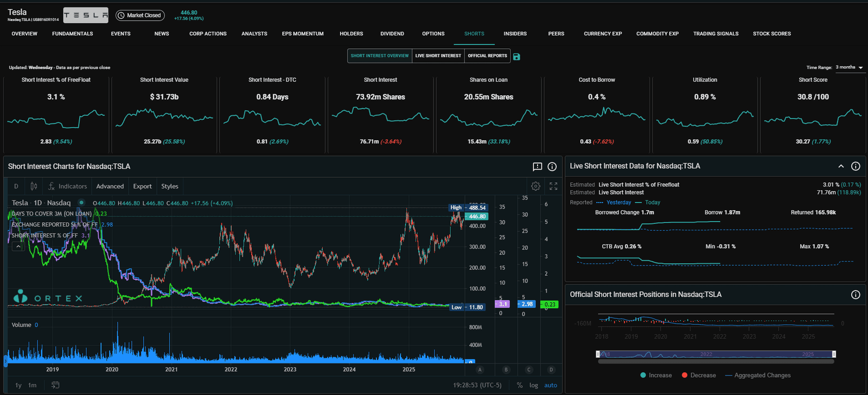Click the candlestick chart type icon
Viewport: 868px width, 395px height.
(x=34, y=186)
